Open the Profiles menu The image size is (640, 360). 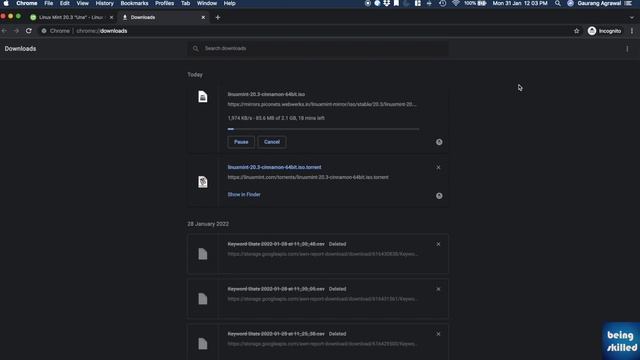pyautogui.click(x=164, y=3)
